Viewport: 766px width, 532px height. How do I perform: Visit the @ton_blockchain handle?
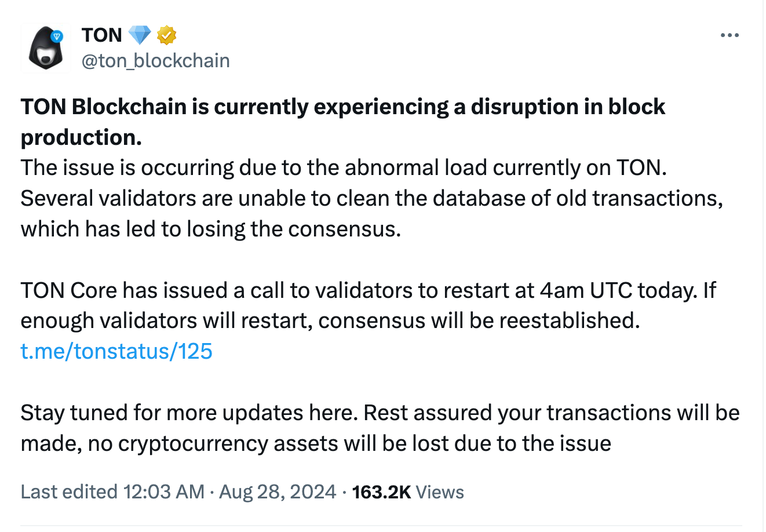155,61
